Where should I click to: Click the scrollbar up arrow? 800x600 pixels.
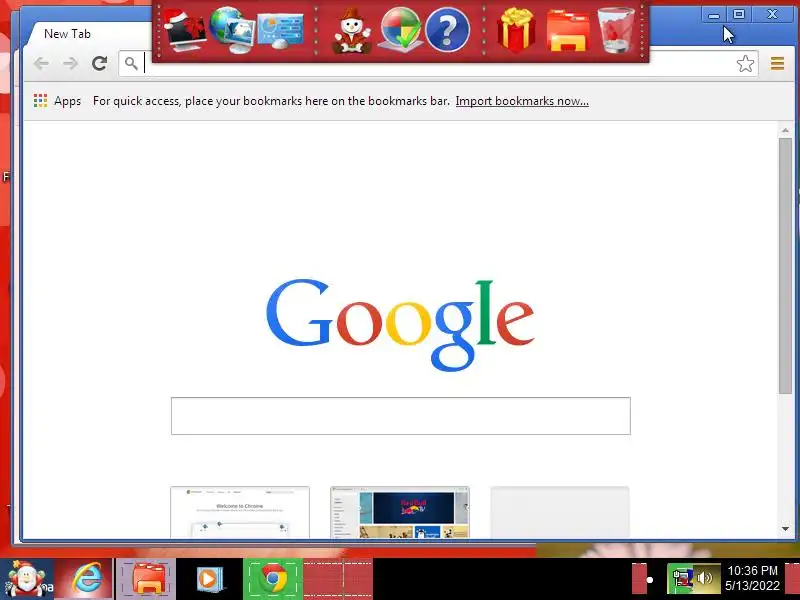point(785,131)
